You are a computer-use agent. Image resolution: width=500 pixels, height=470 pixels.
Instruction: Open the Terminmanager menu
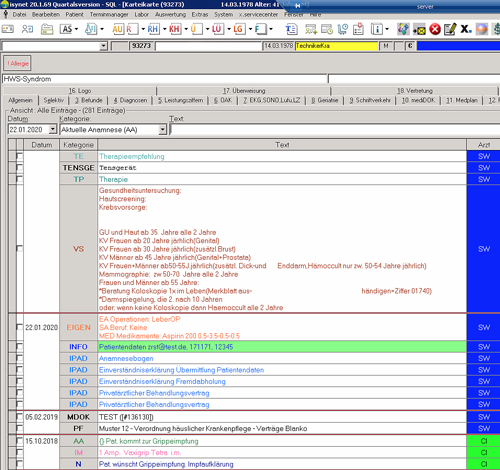[109, 15]
